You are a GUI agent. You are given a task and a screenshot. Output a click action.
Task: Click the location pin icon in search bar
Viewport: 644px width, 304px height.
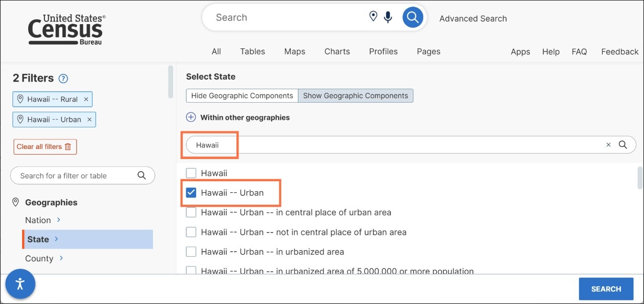point(373,17)
